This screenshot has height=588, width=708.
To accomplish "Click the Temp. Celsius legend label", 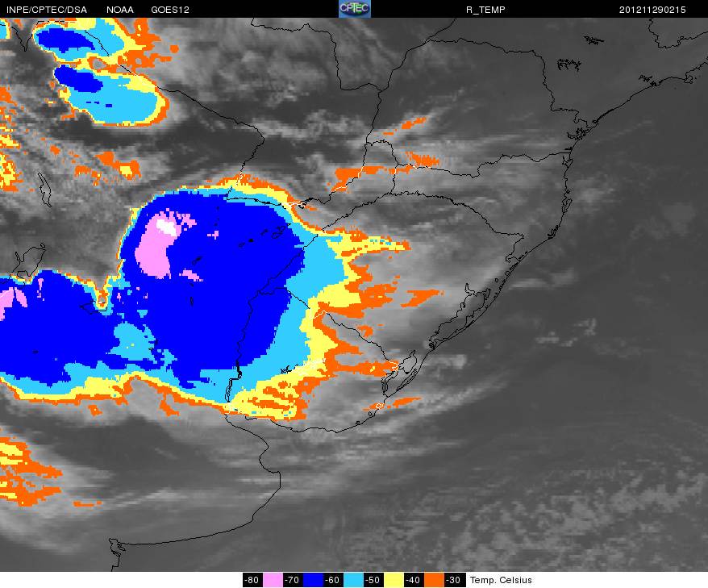I will click(501, 580).
